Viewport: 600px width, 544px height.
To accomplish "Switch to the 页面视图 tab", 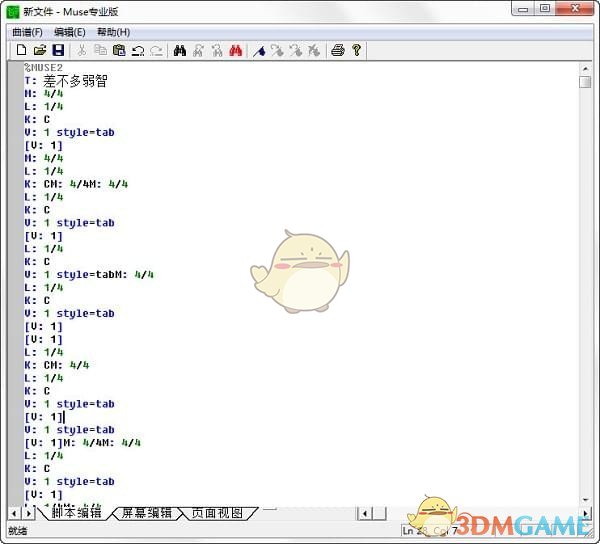I will [x=217, y=513].
